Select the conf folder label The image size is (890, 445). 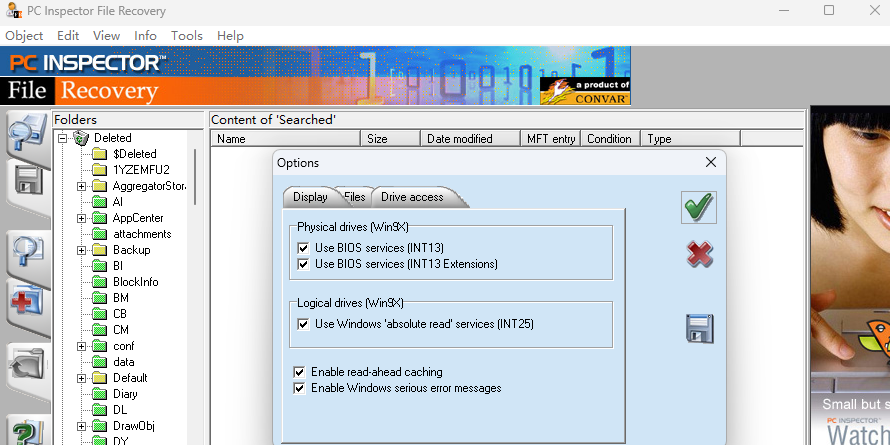[x=123, y=346]
